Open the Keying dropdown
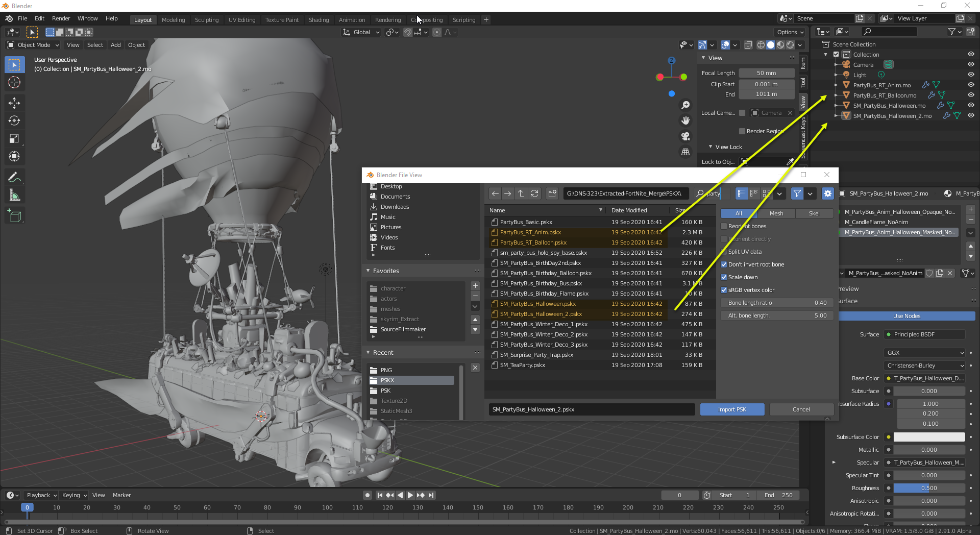This screenshot has width=980, height=535. click(x=75, y=495)
